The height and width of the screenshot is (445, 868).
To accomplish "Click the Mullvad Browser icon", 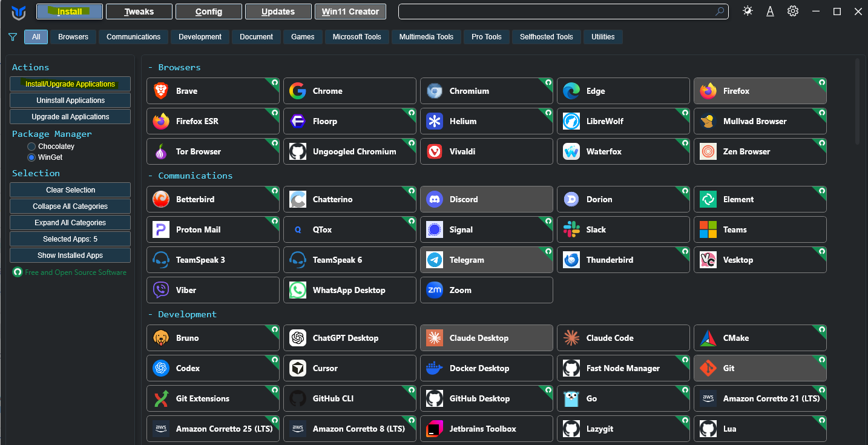I will point(708,121).
